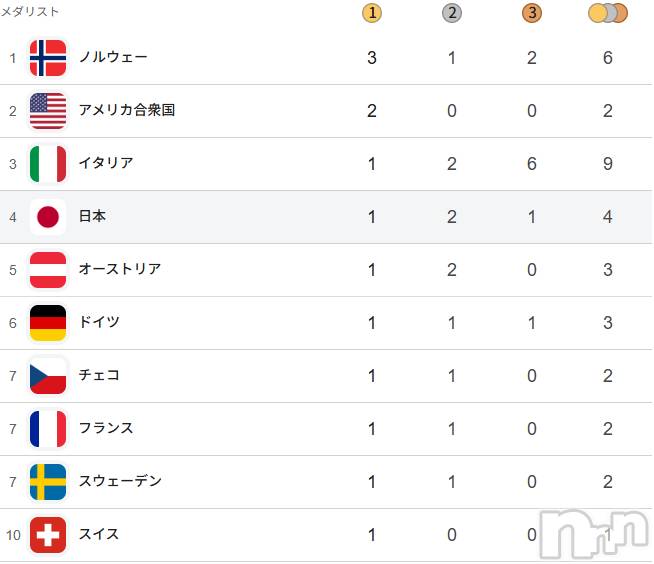This screenshot has width=654, height=564.
Task: Click the Sweden flag icon
Action: [48, 482]
